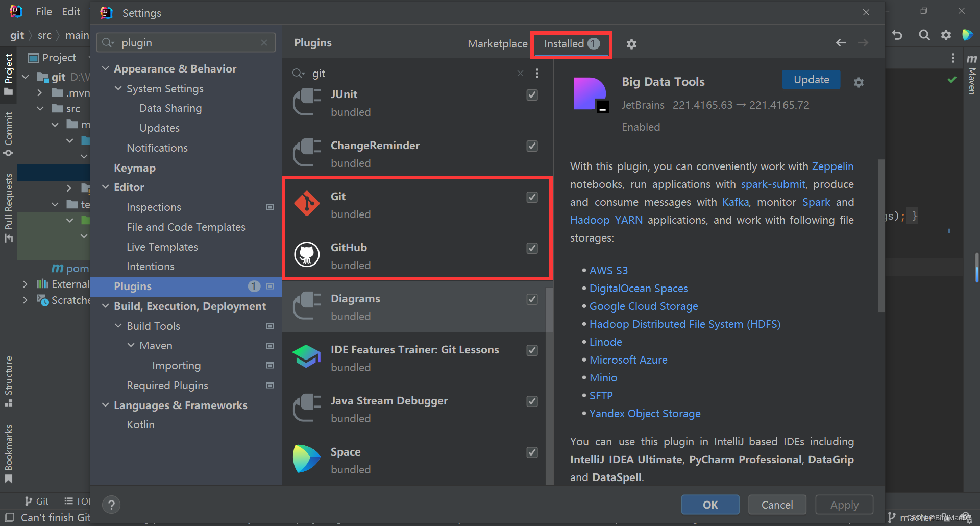Collapse the Maven settings node
This screenshot has height=526, width=980.
pyautogui.click(x=131, y=345)
